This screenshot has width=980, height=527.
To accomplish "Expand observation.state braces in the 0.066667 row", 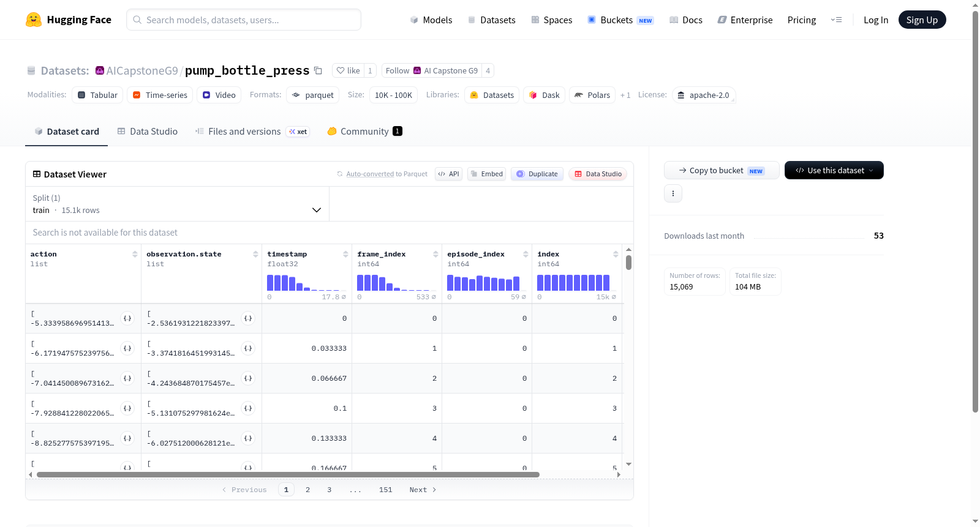I will 248,378.
